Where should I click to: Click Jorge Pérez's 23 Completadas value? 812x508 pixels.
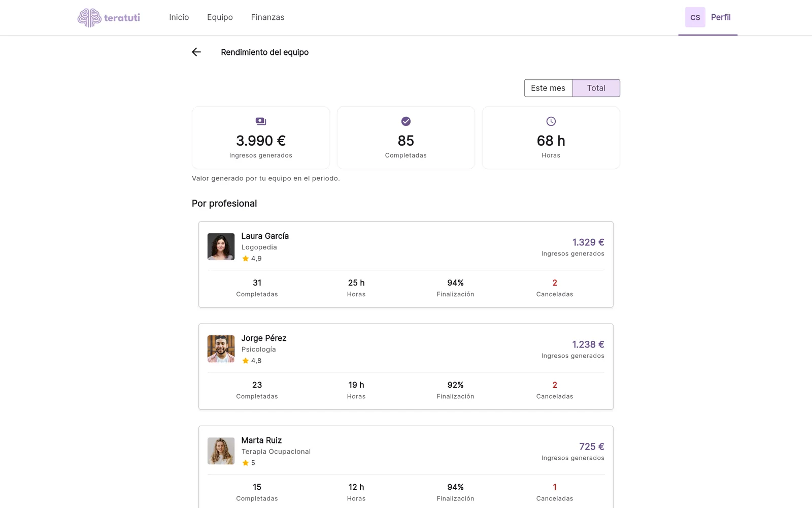click(x=257, y=385)
